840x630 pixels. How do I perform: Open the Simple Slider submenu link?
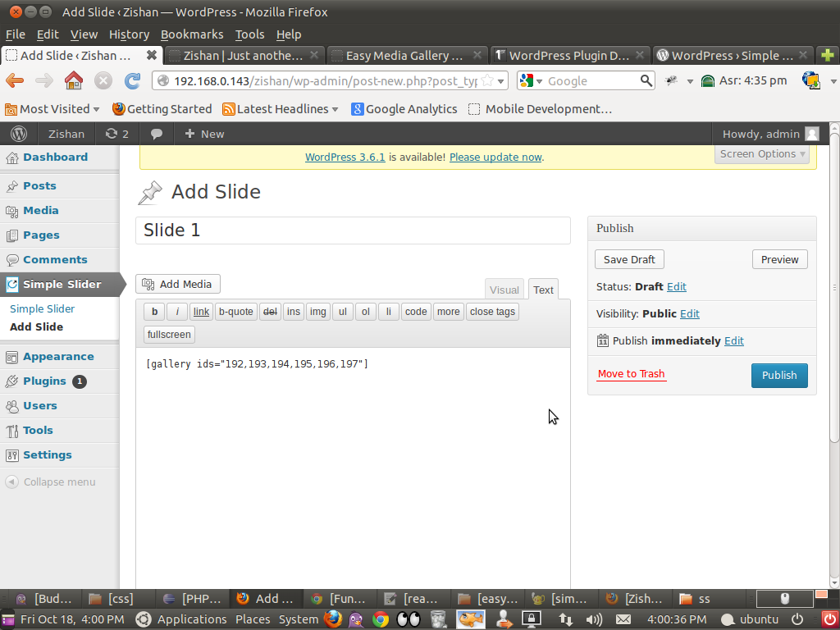tap(43, 309)
